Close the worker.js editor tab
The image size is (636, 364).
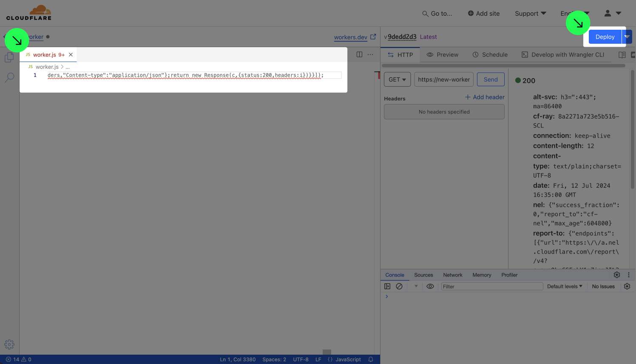(x=71, y=55)
